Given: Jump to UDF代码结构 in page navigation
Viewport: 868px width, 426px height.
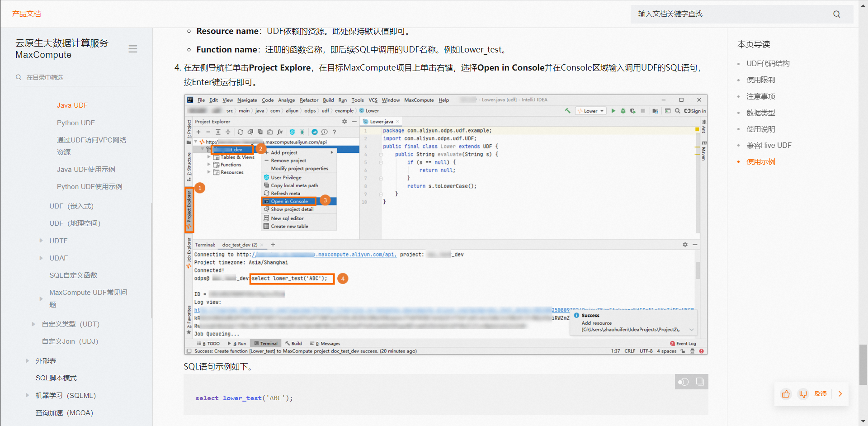Looking at the screenshot, I should pos(768,64).
